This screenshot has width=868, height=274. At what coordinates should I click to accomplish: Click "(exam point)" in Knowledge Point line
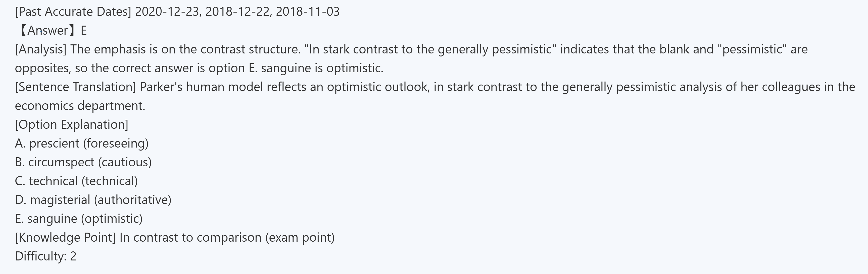(300, 238)
